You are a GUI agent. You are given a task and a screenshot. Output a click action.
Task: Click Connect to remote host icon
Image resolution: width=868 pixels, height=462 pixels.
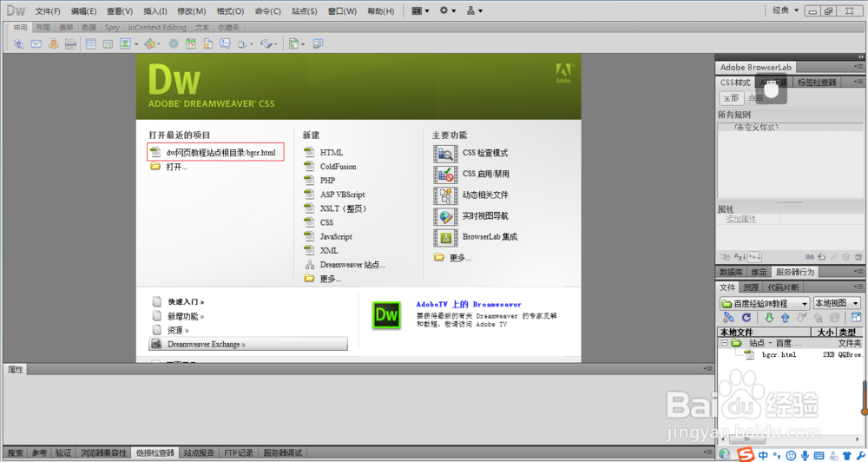[728, 318]
